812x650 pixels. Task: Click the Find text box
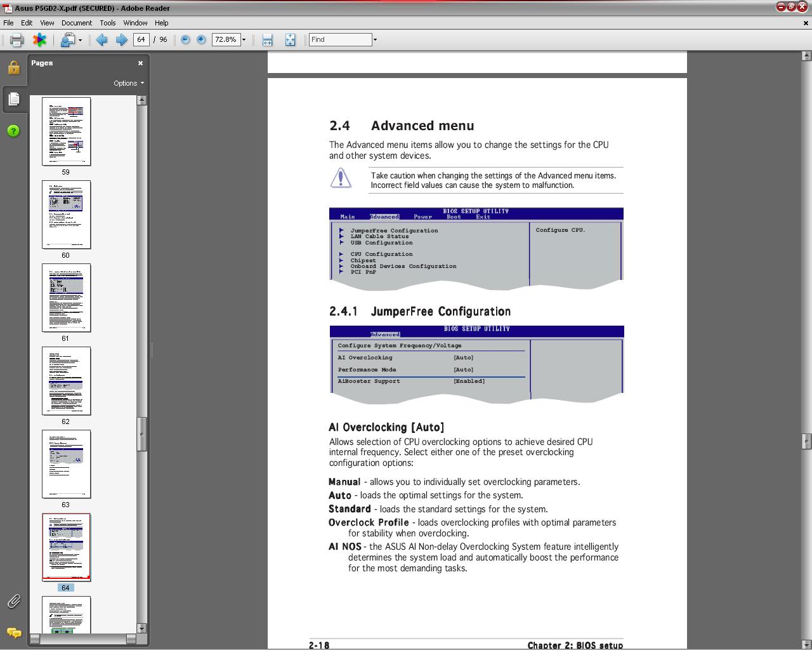(340, 39)
